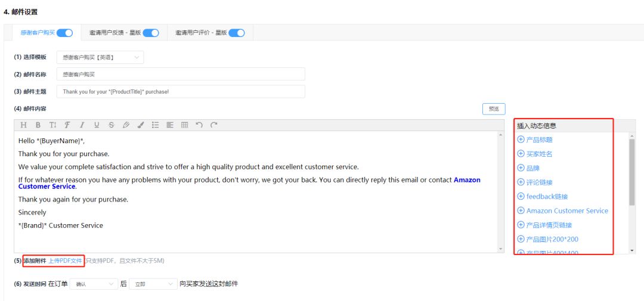644x301 pixels.
Task: Click the 上传PDF文件 upload link
Action: (66, 261)
